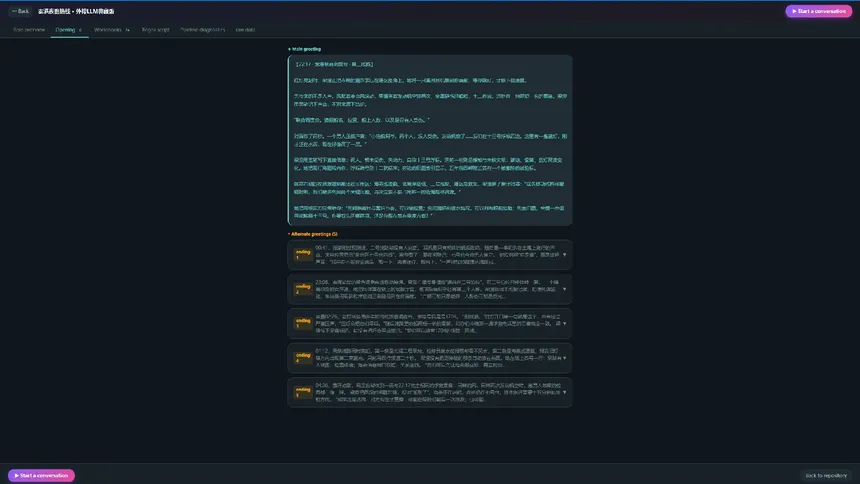This screenshot has width=860, height=484.
Task: Click the ending 3 orange badge
Action: tap(303, 323)
